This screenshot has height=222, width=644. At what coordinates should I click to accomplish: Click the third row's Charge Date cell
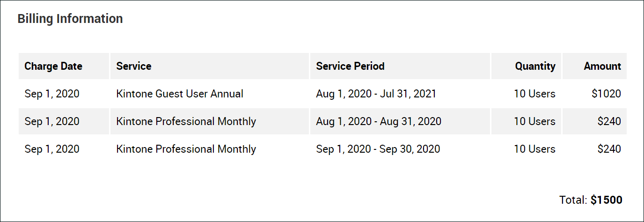click(x=52, y=149)
